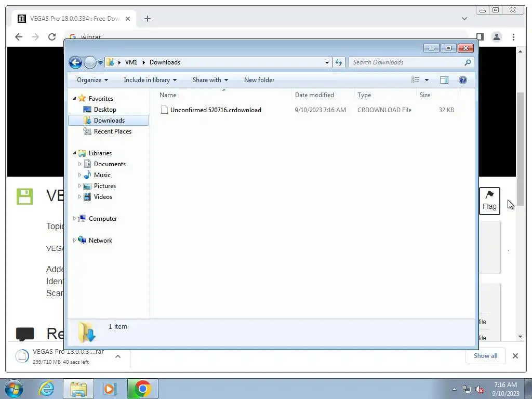Expand the Documents library

click(x=79, y=164)
